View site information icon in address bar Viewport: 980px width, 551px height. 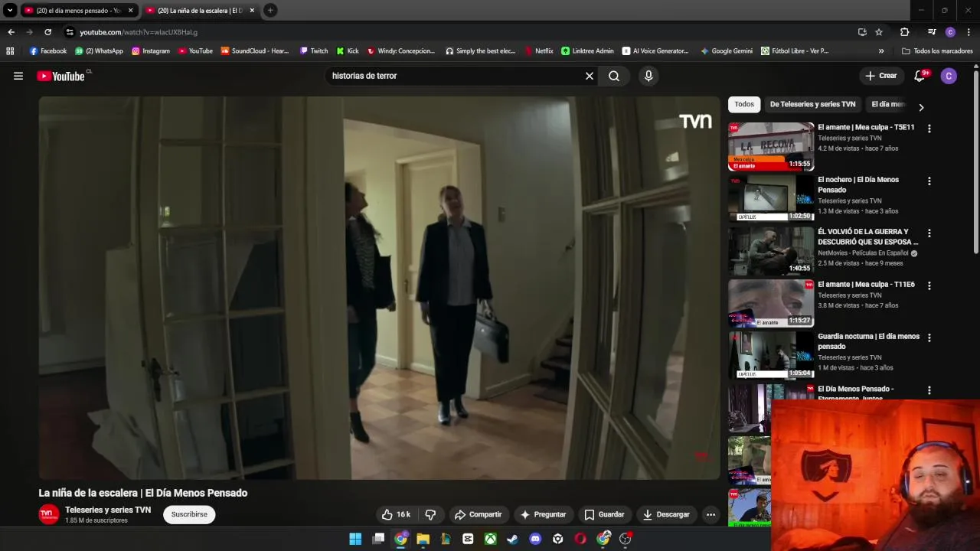pyautogui.click(x=70, y=32)
